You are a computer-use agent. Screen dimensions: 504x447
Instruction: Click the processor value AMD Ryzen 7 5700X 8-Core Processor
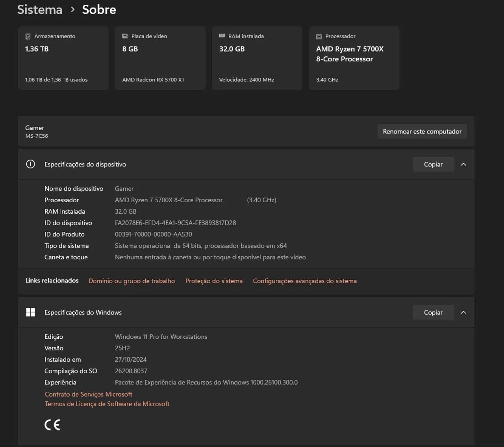point(169,200)
